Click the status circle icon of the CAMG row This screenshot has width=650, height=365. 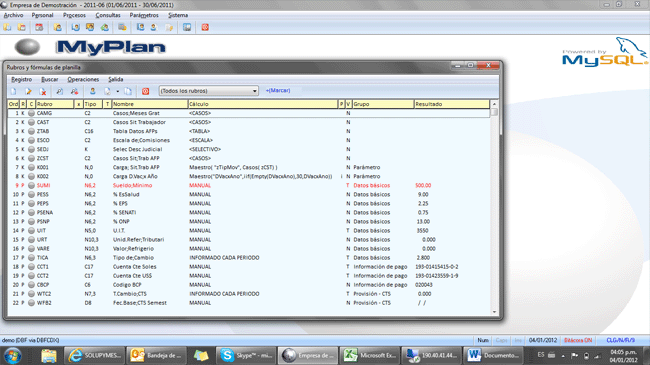coord(31,113)
